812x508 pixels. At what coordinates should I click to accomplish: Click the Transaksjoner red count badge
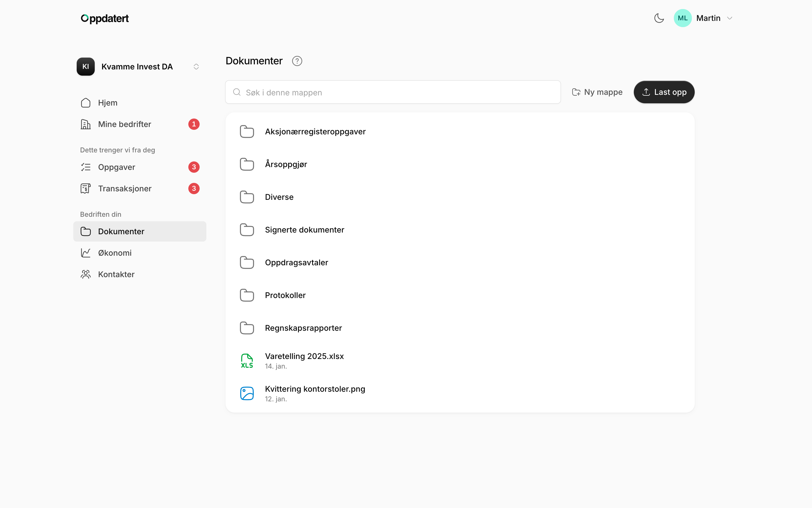[x=194, y=189]
